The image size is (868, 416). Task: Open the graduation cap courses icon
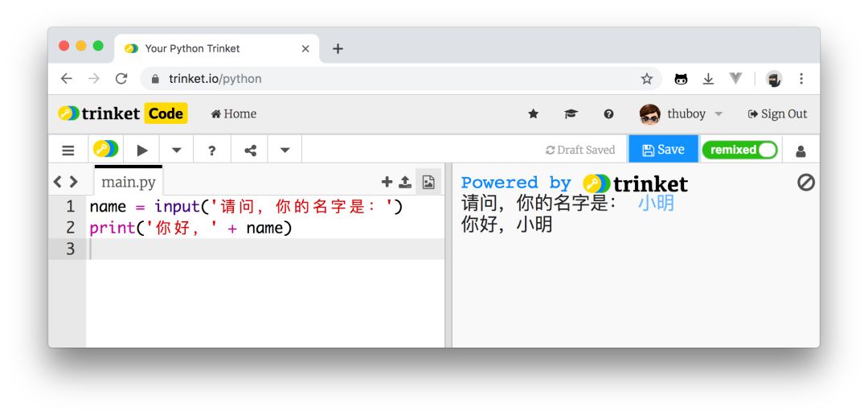571,114
